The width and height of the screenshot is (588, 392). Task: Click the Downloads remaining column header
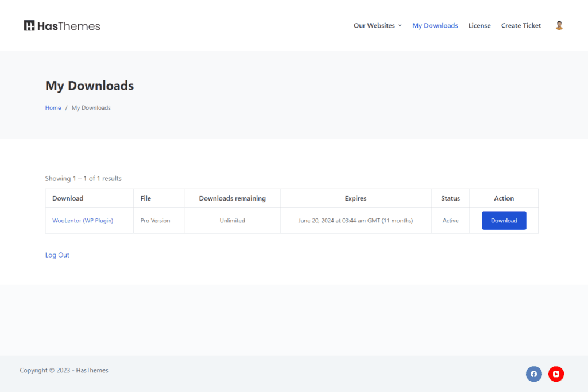tap(232, 198)
